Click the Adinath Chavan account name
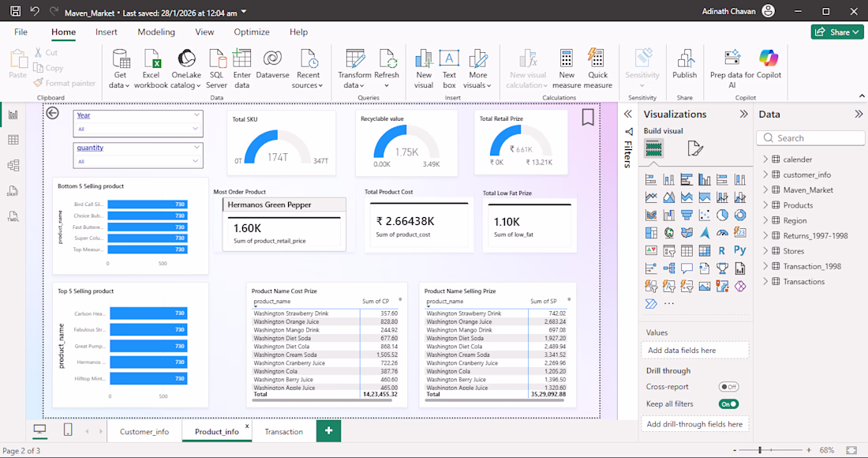This screenshot has width=868, height=458. [728, 11]
